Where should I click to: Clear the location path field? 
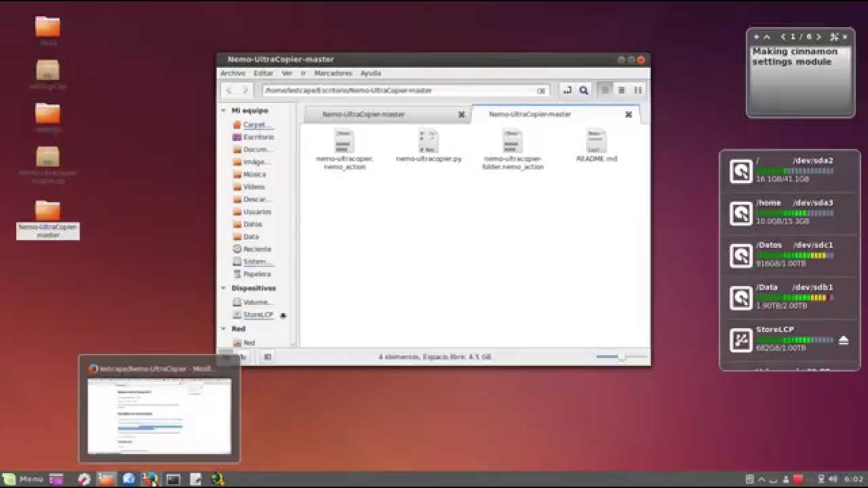(x=540, y=91)
